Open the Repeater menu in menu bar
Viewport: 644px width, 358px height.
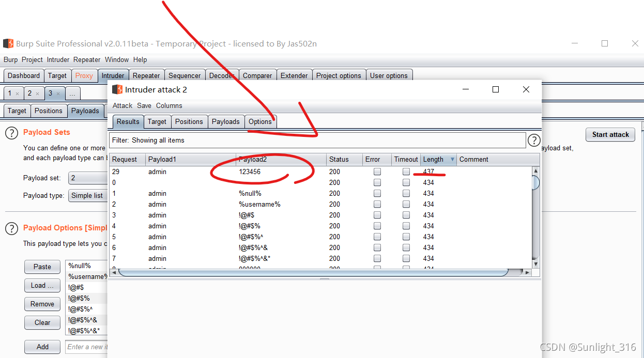[87, 59]
